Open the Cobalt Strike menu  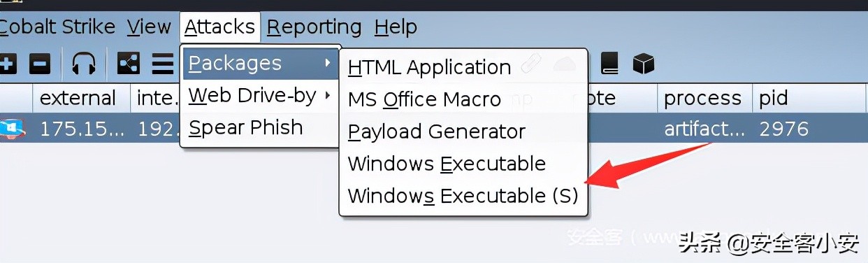(x=57, y=27)
